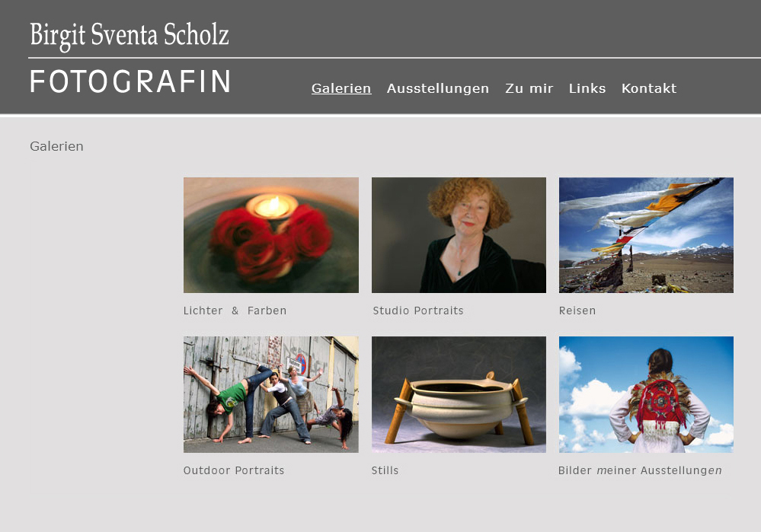
Task: Go to the Ausstellungen page
Action: point(438,88)
